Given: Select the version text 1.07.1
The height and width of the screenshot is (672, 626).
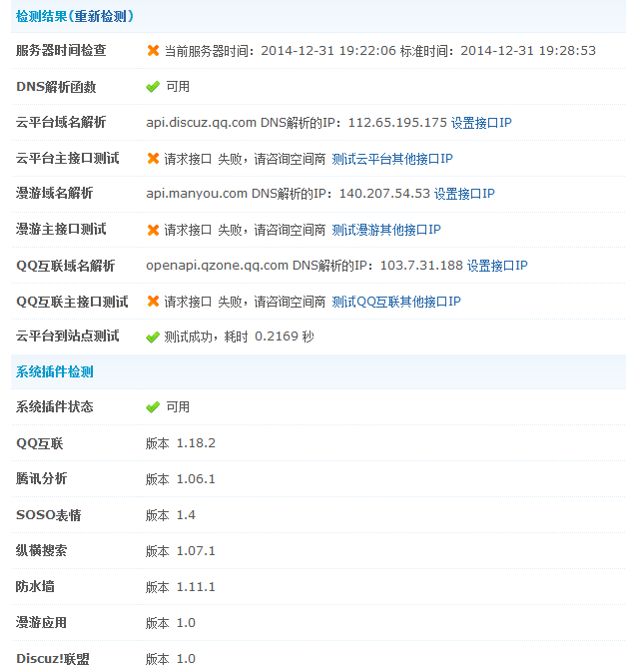Looking at the screenshot, I should point(196,551).
